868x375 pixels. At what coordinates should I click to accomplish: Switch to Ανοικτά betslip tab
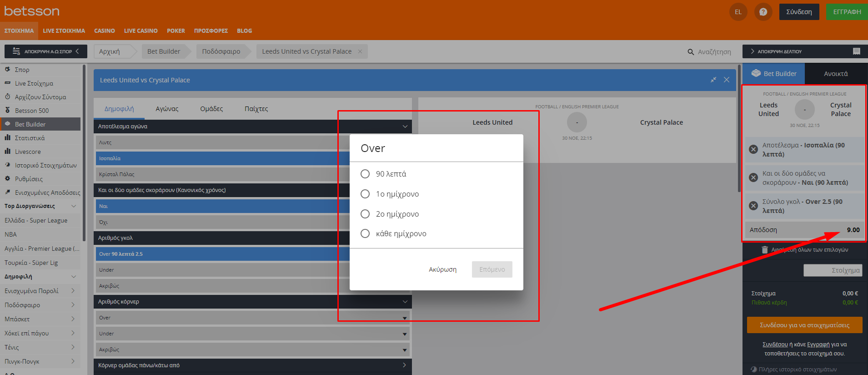click(x=836, y=74)
